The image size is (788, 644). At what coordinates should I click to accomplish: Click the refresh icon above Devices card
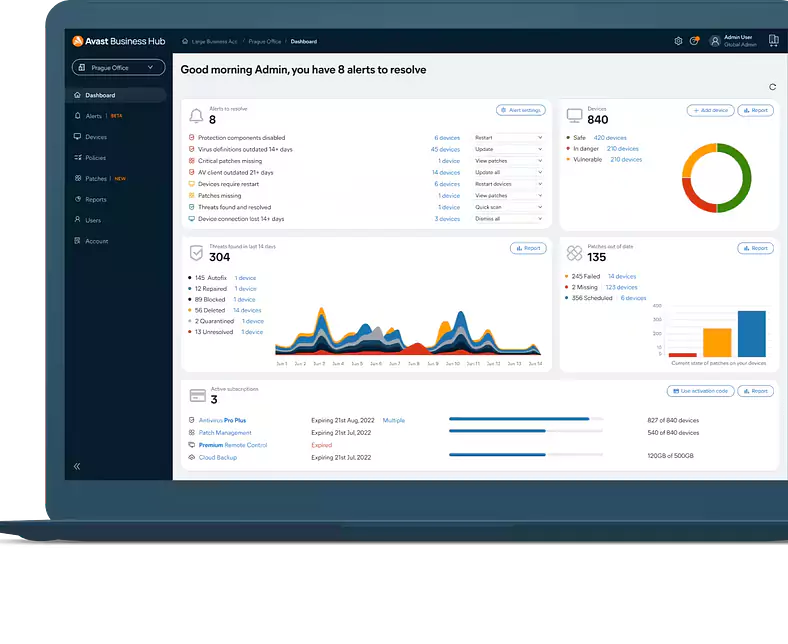[x=772, y=88]
